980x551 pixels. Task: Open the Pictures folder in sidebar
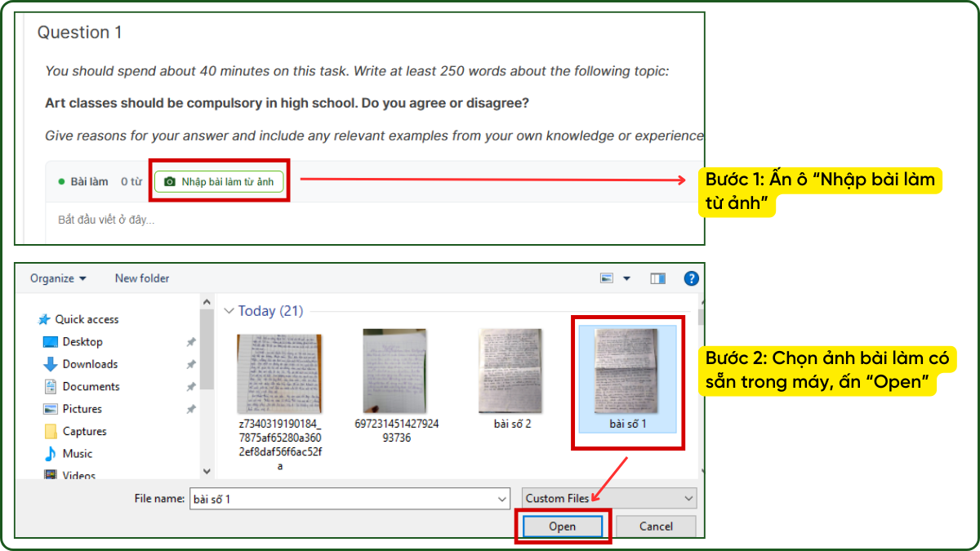(82, 409)
